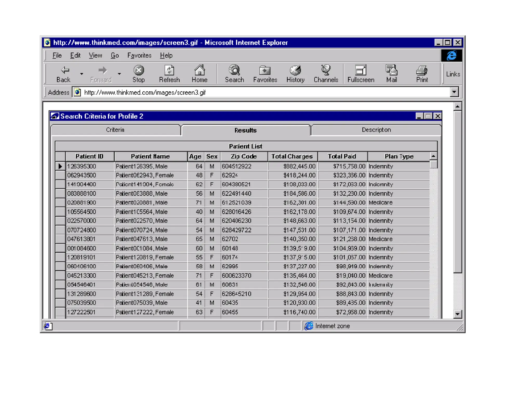Click the page scrollbar down arrow
532x399 pixels.
pos(457,314)
